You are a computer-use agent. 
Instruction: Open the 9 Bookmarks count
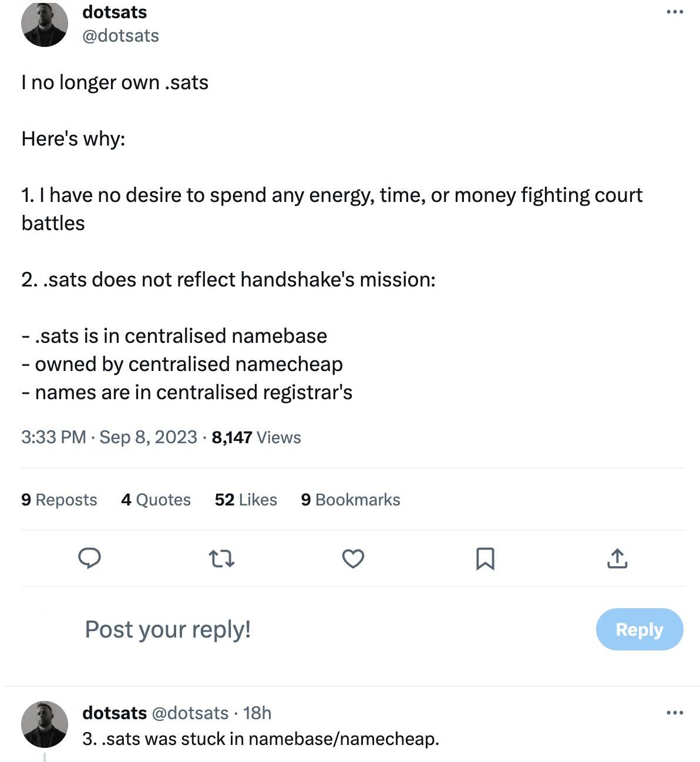[x=350, y=500]
